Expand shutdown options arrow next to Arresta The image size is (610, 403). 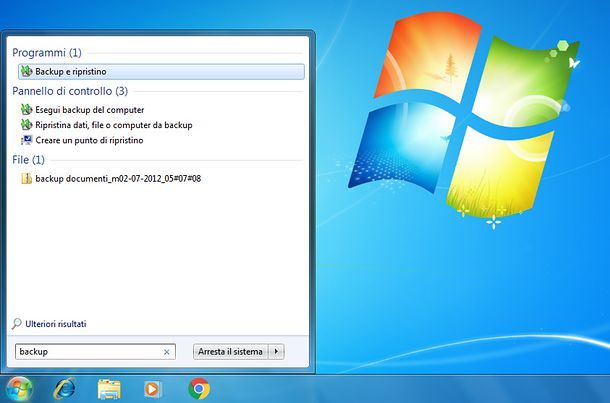(276, 352)
